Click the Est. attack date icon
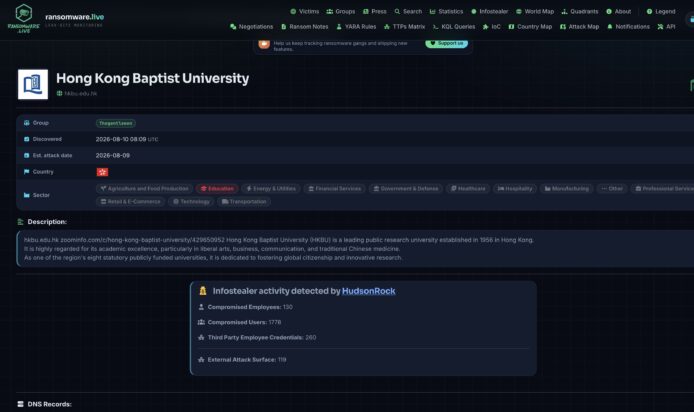 27,155
